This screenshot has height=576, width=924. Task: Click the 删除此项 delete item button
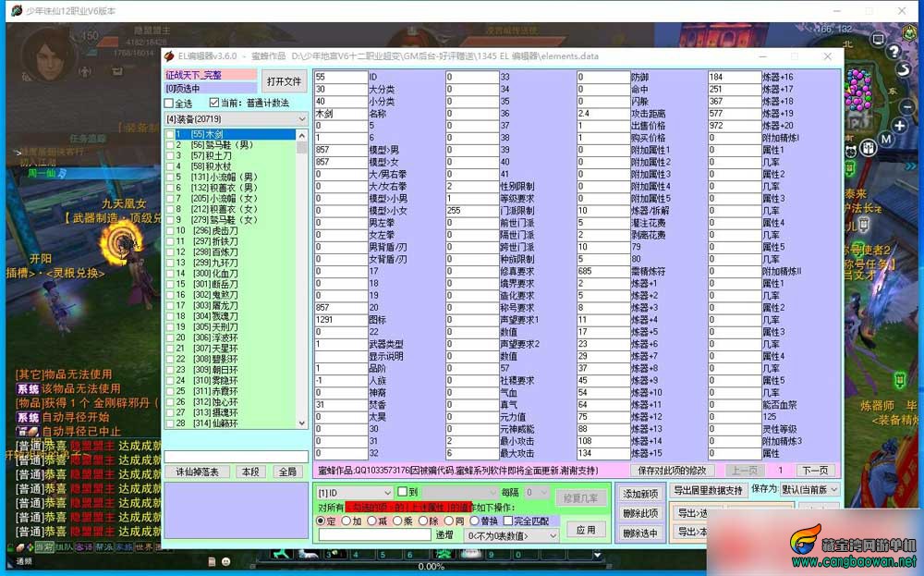coord(640,513)
